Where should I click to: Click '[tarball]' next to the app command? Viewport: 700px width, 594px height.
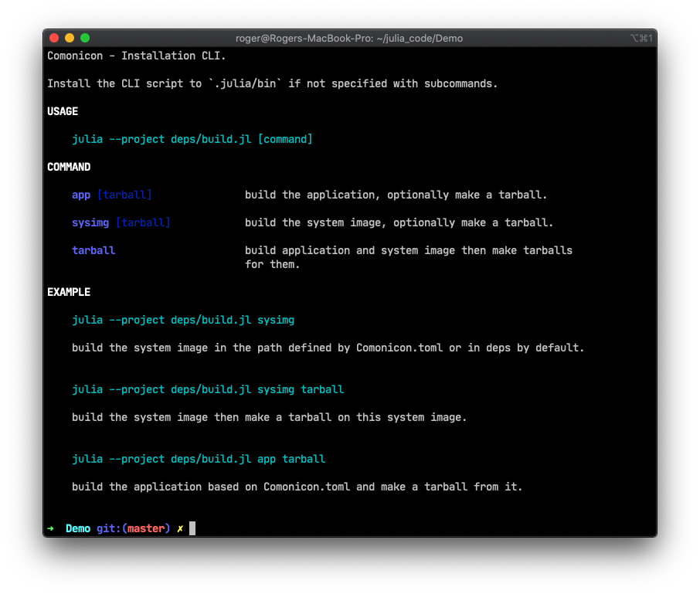point(124,195)
